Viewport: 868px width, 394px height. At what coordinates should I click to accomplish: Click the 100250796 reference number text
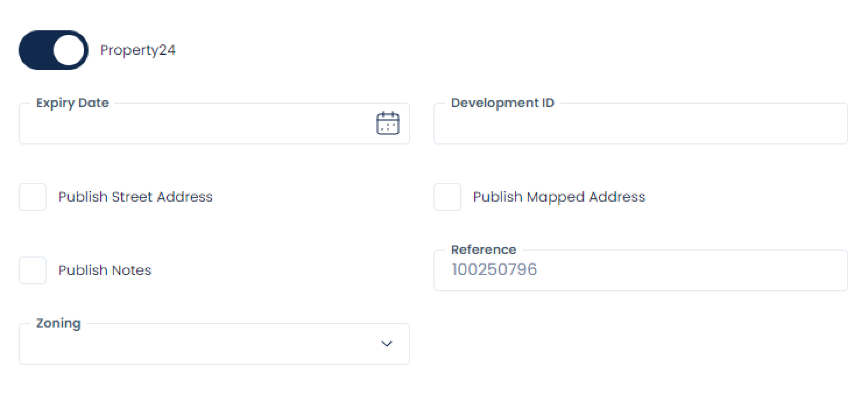point(494,270)
